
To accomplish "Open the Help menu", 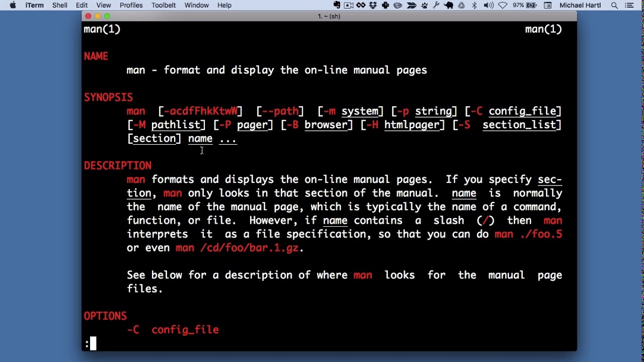I will click(x=224, y=5).
